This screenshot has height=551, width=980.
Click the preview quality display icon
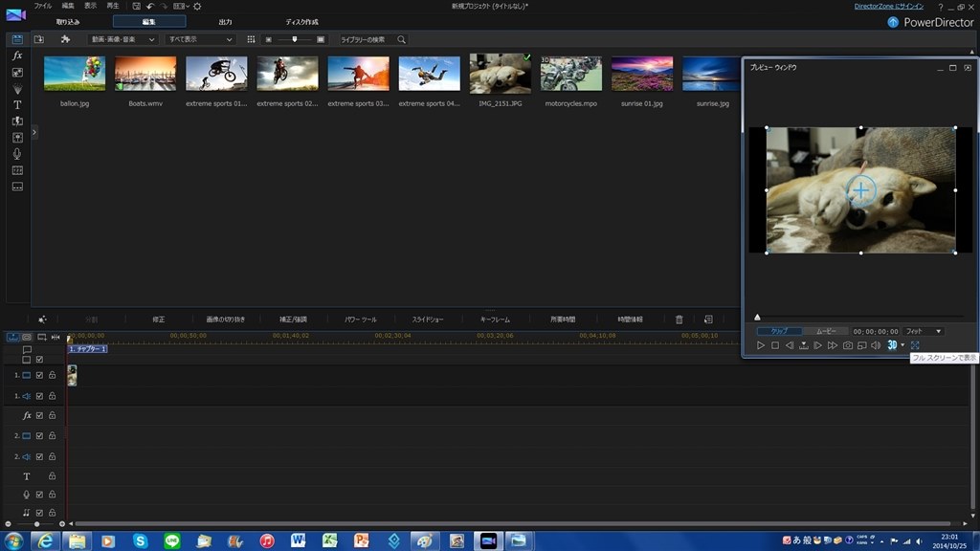[862, 344]
